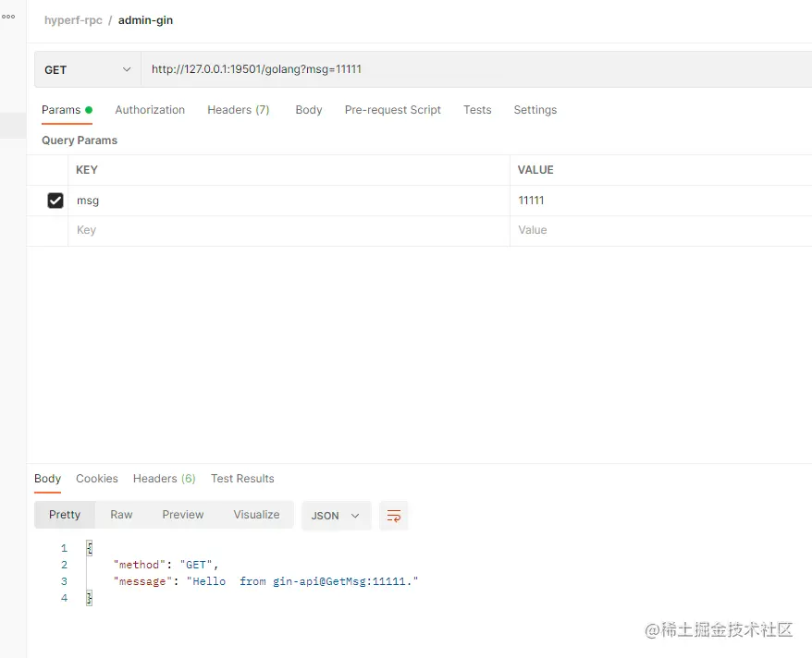Click the msg key cell

click(x=289, y=201)
